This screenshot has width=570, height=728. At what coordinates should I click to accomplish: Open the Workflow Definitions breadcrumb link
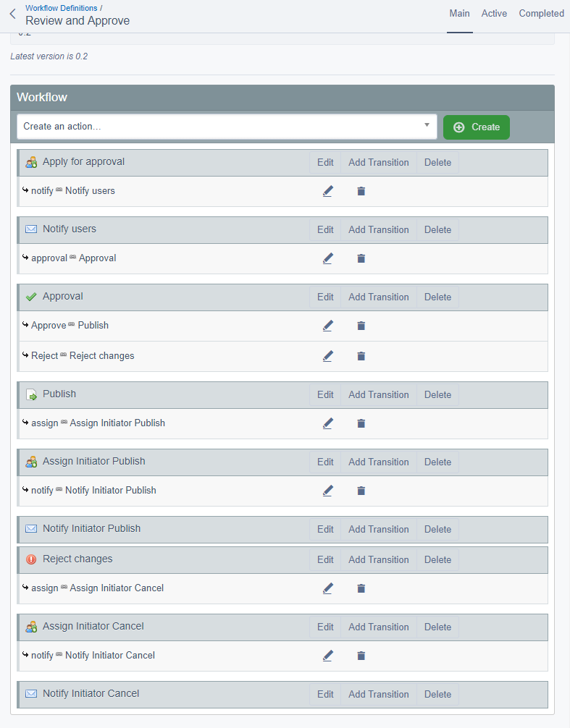pos(62,7)
